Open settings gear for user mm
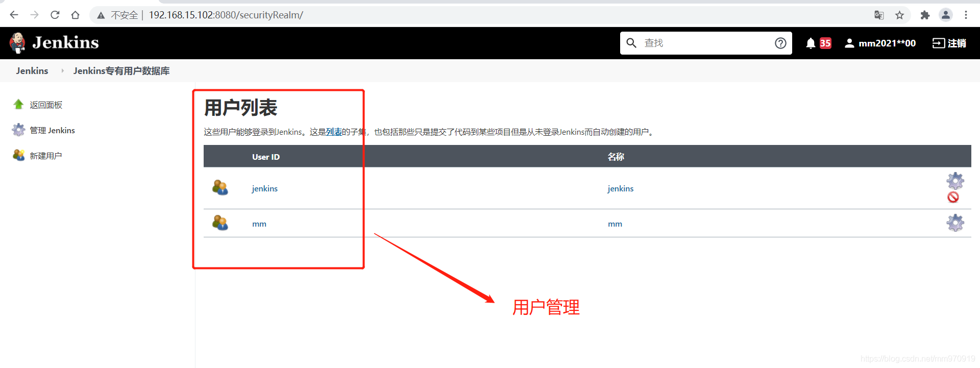This screenshot has width=980, height=368. [955, 223]
